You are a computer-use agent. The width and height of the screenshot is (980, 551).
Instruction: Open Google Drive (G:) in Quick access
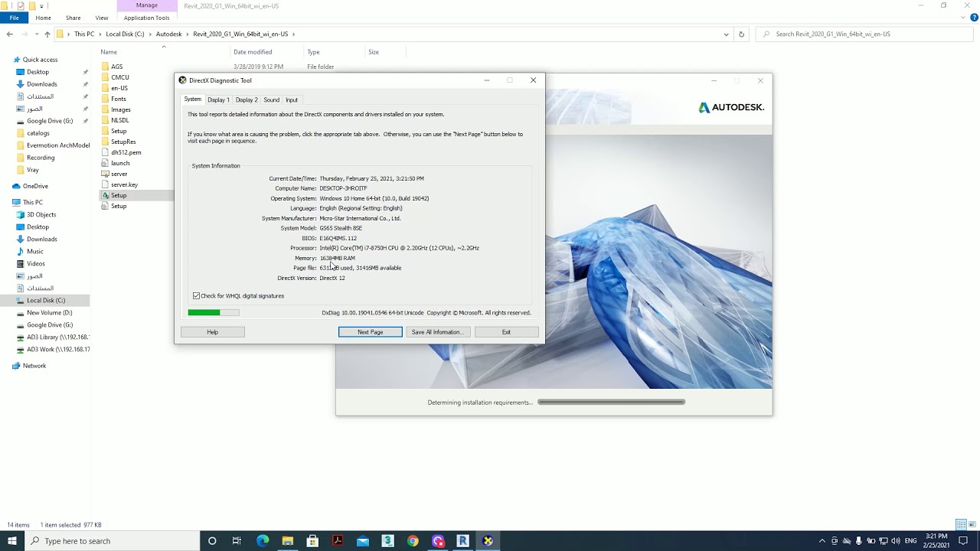[x=50, y=121]
